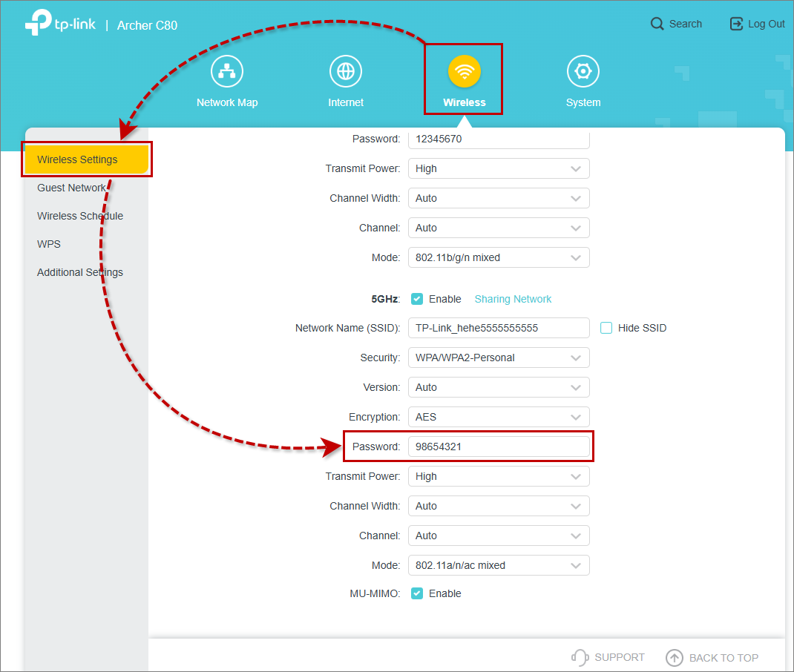
Task: Check the Hide SSID box
Action: coord(606,328)
